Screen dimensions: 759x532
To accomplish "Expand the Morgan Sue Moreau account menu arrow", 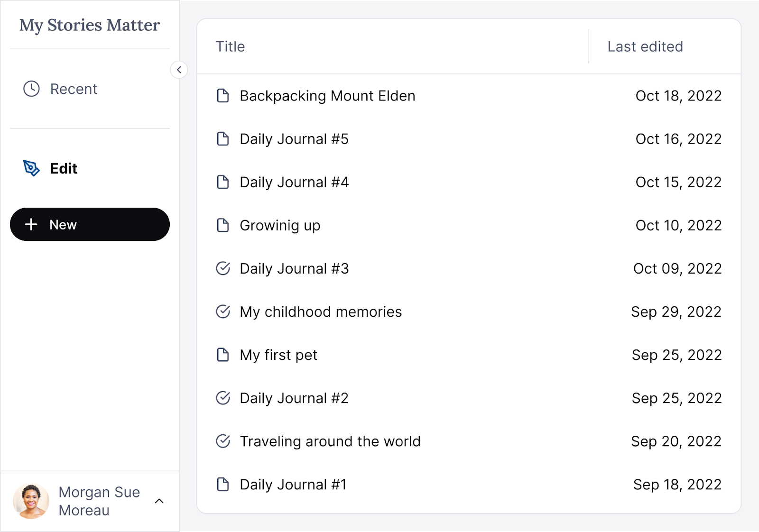I will [x=159, y=501].
